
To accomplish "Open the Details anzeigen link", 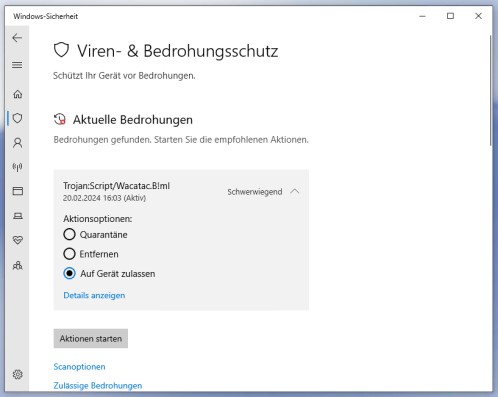I will [94, 295].
